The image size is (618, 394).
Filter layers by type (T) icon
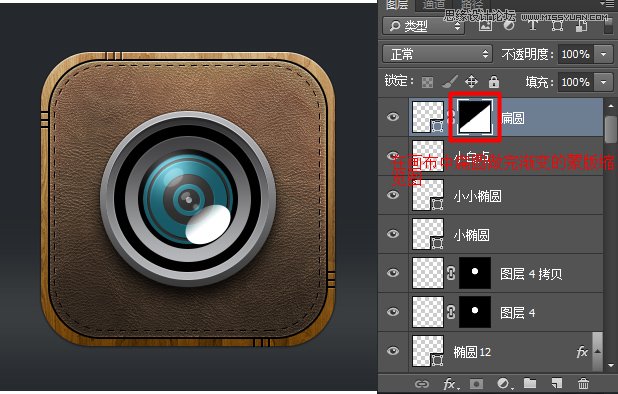[533, 26]
